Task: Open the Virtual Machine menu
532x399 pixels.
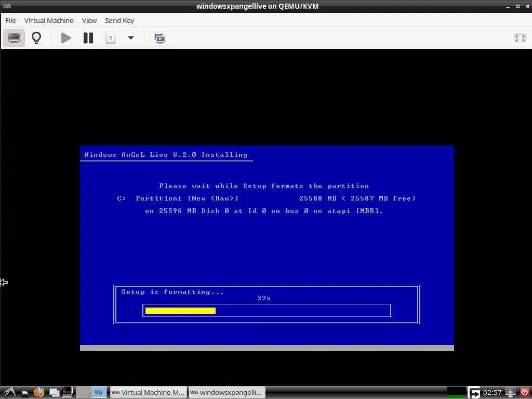Action: (x=49, y=20)
